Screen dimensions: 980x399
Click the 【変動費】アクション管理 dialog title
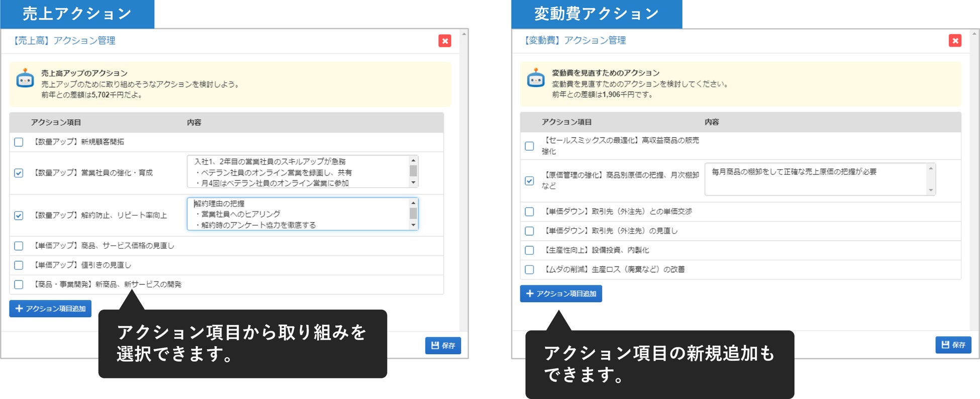[x=574, y=40]
